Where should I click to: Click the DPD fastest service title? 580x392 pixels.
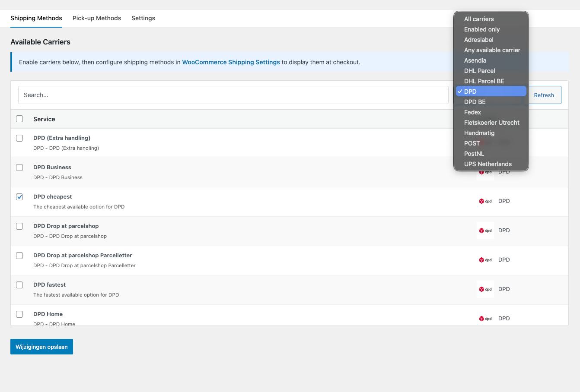pos(50,285)
